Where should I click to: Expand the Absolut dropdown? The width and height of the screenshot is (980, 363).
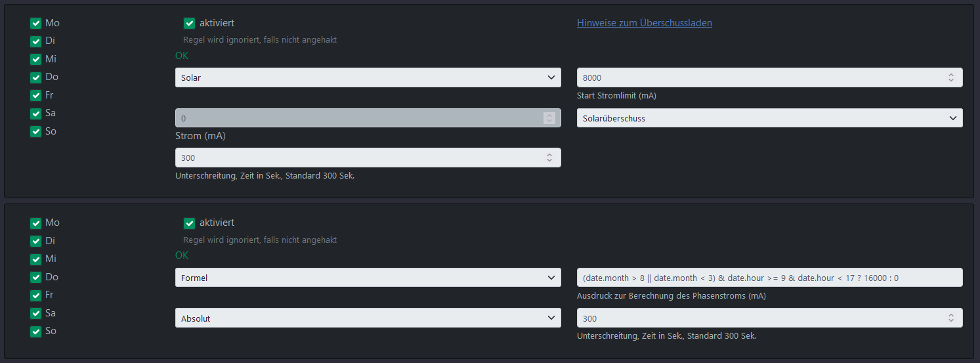click(x=368, y=318)
